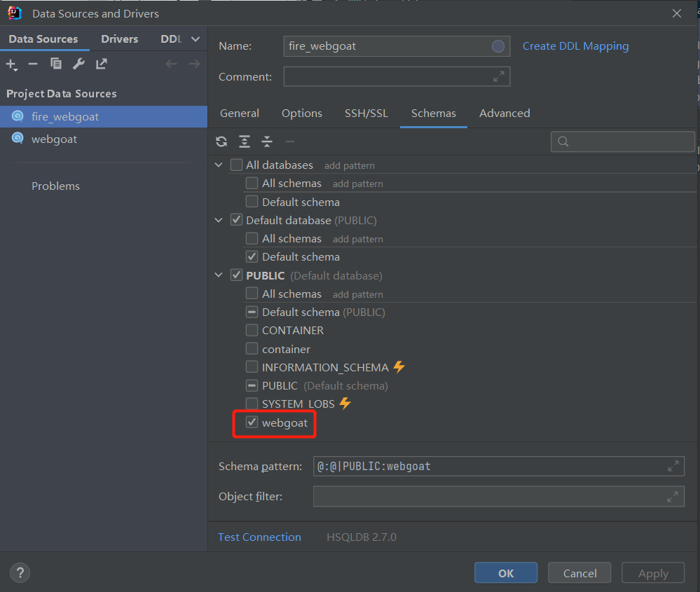Click Create DDL Mapping link

(x=575, y=46)
